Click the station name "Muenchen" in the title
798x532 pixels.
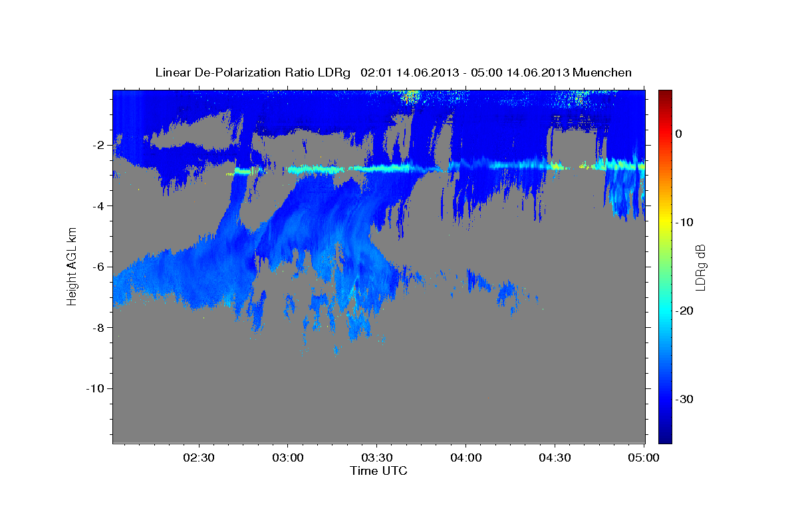click(x=601, y=72)
